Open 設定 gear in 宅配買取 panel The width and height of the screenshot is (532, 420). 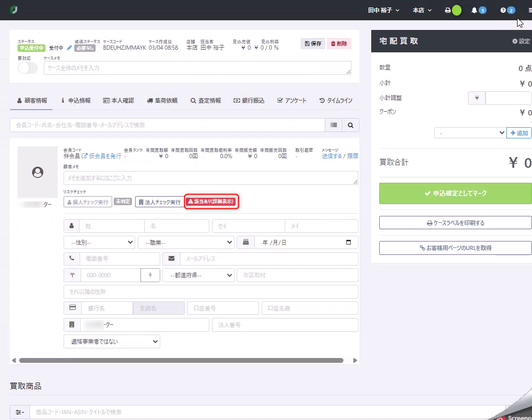[521, 41]
